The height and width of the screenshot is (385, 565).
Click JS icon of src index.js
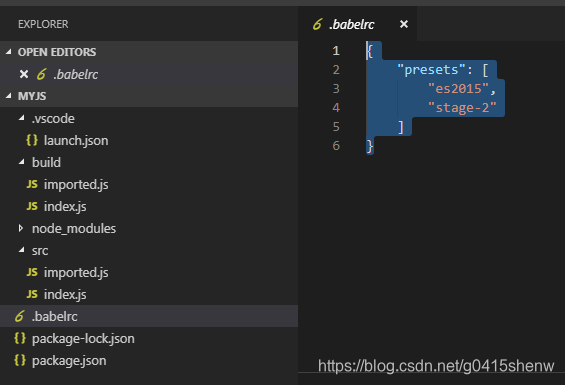pyautogui.click(x=32, y=294)
